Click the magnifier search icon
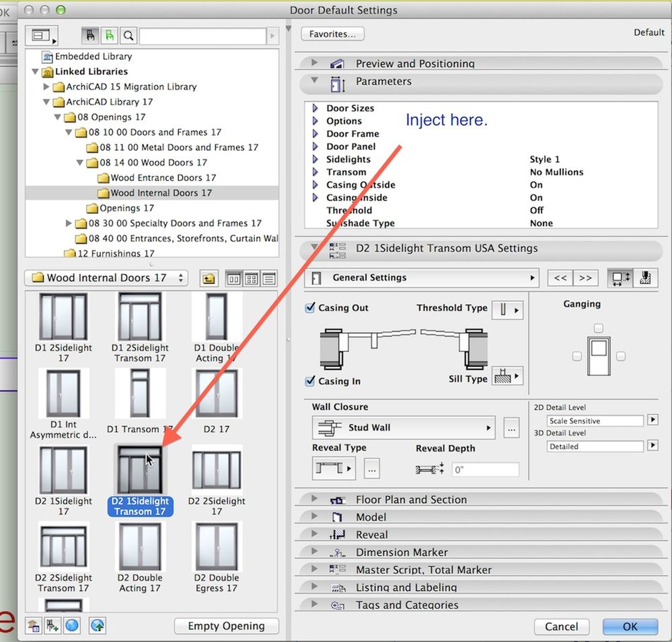 coord(128,36)
